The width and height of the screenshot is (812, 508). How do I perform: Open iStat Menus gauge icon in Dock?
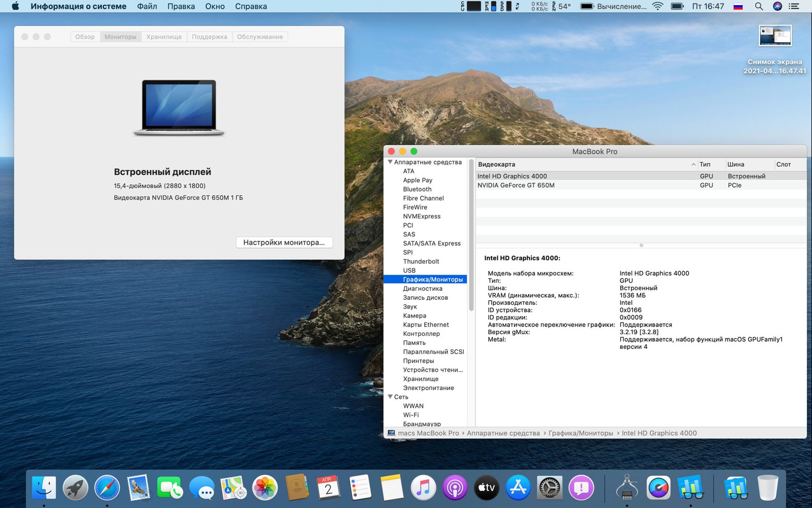[659, 488]
